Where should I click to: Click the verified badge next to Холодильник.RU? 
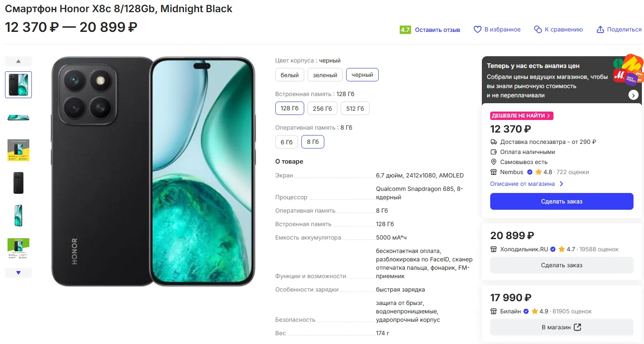click(x=553, y=249)
